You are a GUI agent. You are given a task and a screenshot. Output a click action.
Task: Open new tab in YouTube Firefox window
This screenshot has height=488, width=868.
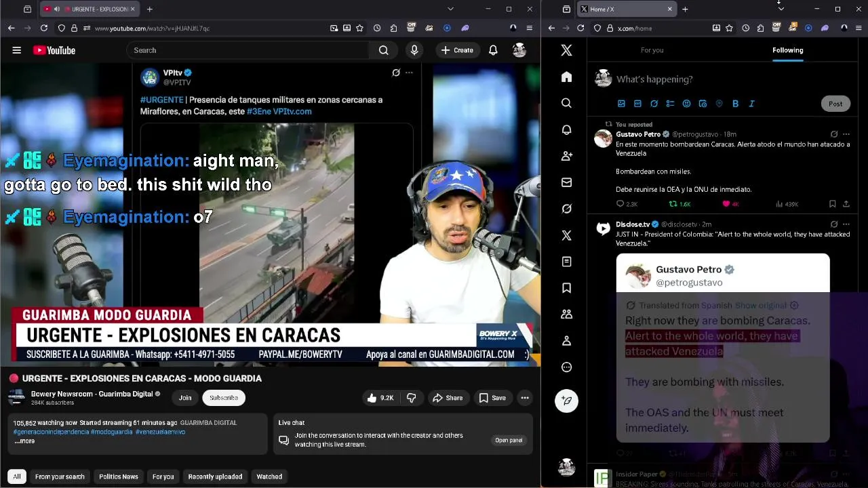(x=149, y=9)
